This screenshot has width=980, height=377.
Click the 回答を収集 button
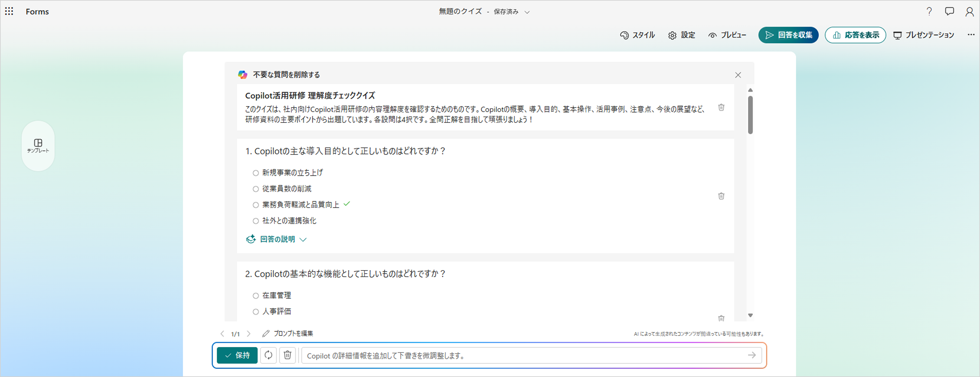pos(788,35)
